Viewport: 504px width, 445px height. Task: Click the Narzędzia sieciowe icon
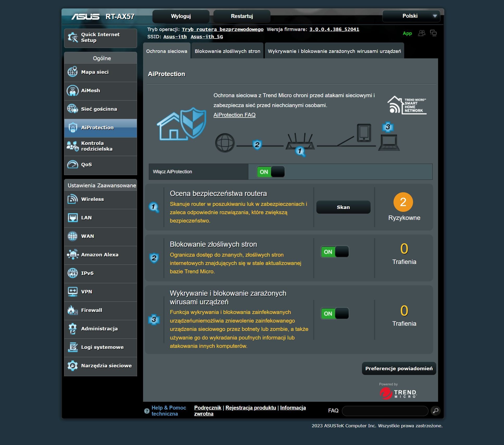(72, 366)
